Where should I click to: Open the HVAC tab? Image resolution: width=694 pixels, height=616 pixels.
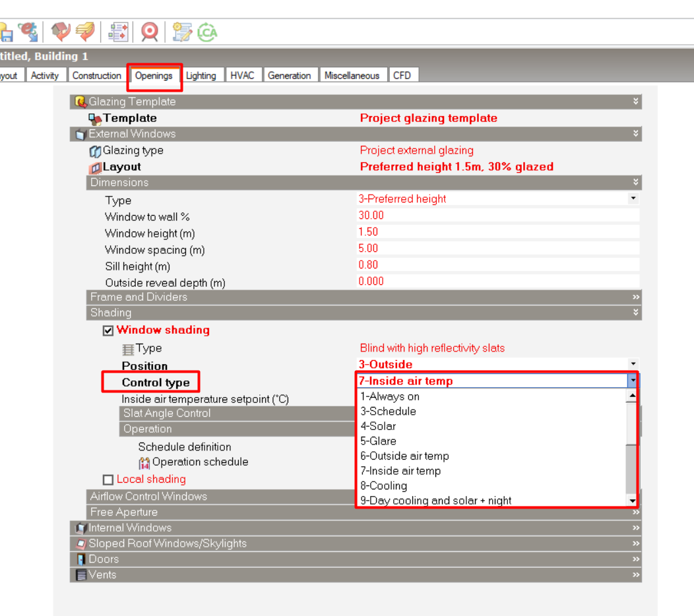(242, 76)
